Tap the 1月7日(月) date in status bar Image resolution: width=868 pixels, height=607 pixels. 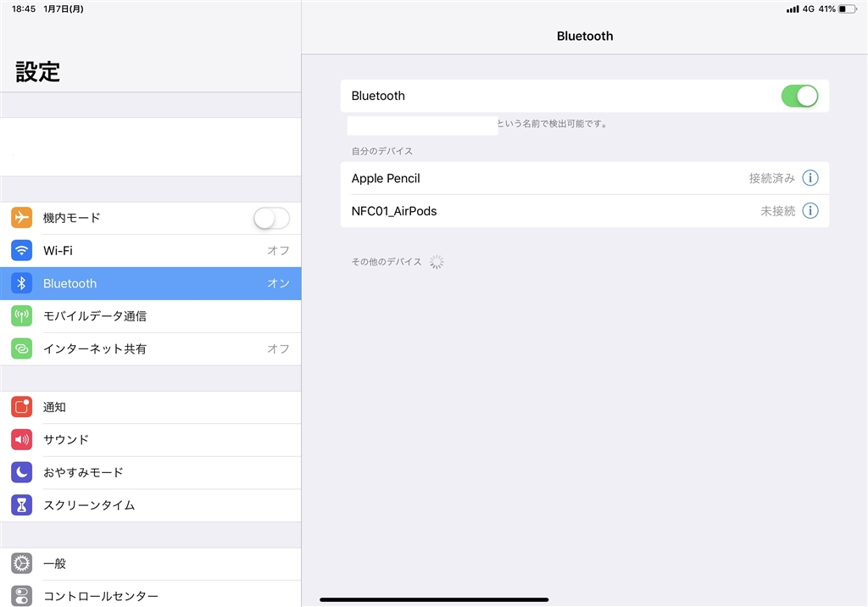(x=64, y=8)
